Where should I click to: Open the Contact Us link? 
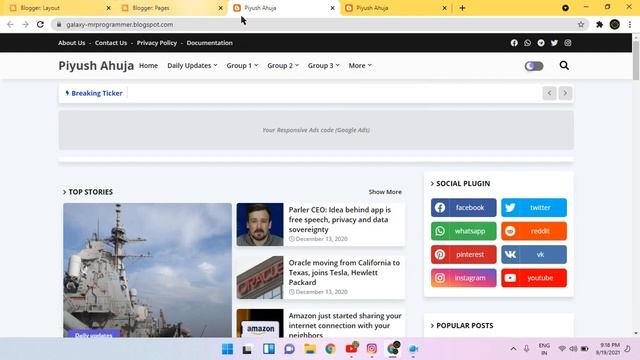point(111,43)
